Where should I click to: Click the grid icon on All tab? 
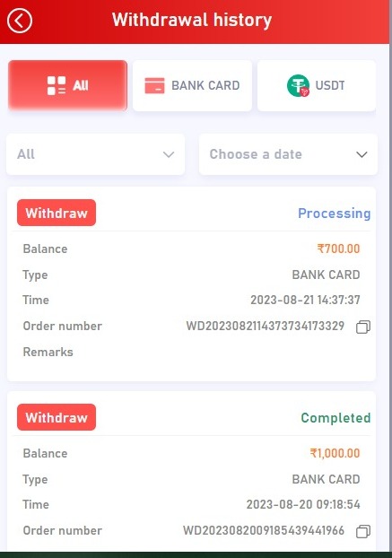point(57,86)
